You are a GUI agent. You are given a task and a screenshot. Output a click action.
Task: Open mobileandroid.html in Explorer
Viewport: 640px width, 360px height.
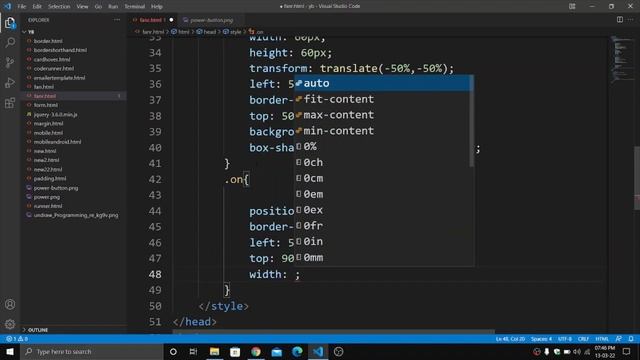coord(57,142)
